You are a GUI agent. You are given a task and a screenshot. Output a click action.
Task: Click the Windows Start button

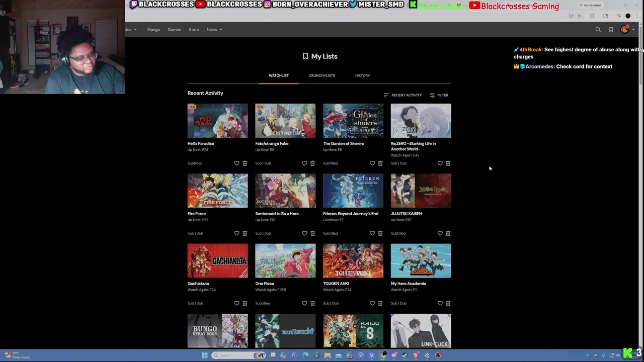tap(204, 355)
